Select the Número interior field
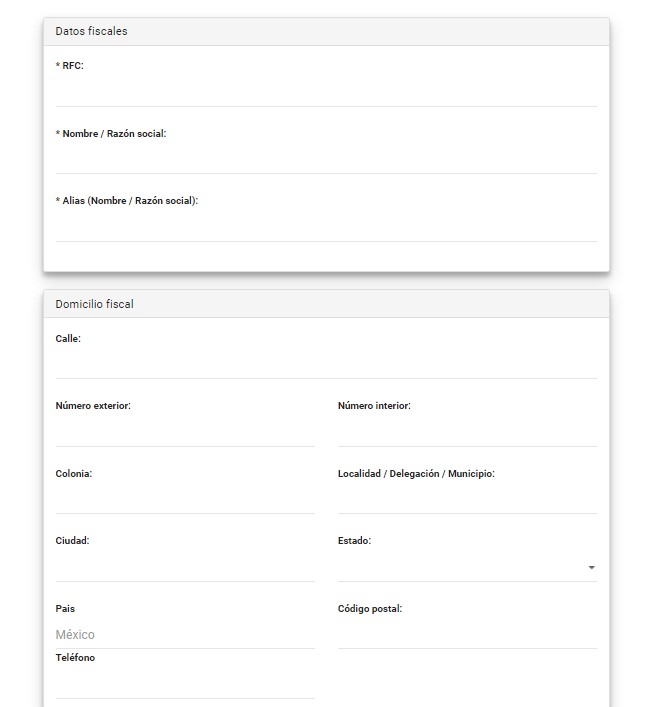Viewport: 664px width, 707px height. pos(467,434)
